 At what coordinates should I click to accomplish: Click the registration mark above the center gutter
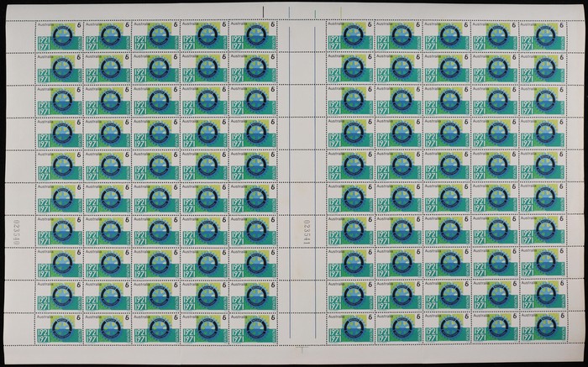(288, 12)
